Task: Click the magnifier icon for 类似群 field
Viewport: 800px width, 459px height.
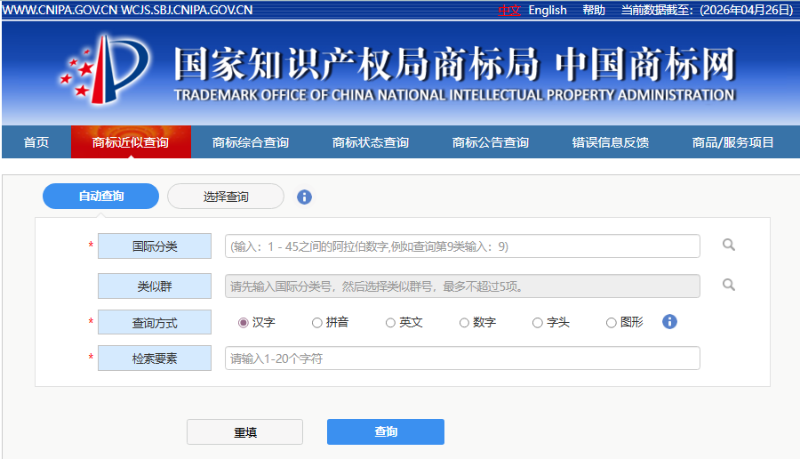Action: [x=729, y=285]
